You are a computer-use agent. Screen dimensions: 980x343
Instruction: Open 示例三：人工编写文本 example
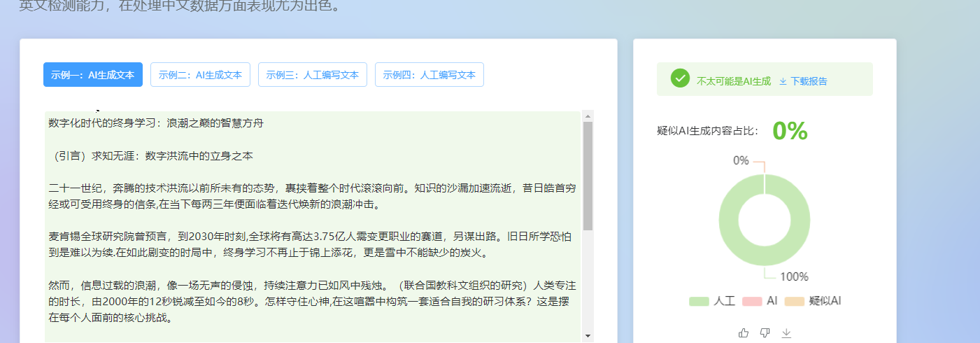(x=313, y=75)
